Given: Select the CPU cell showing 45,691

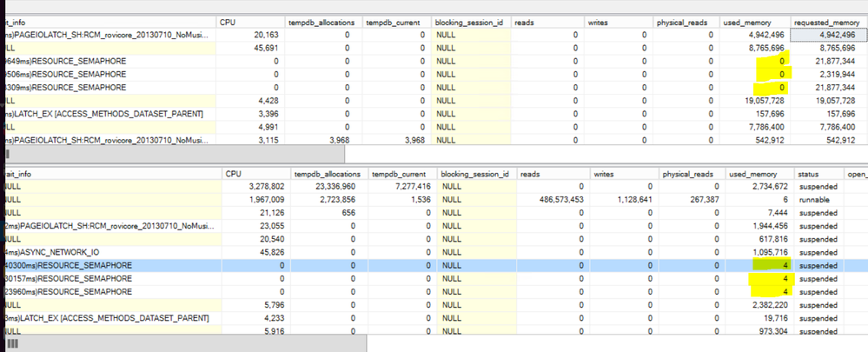Looking at the screenshot, I should (x=250, y=48).
